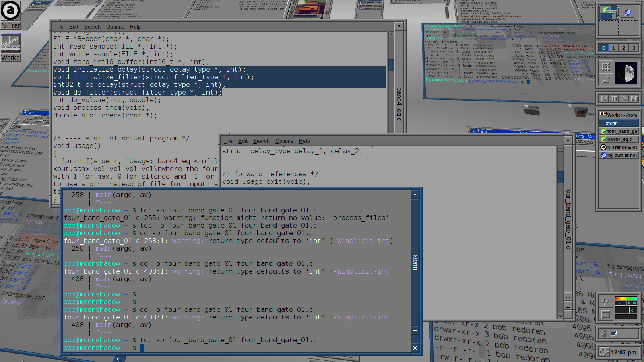Click 'double atof_check(char *);' line in band4_eq.c
The image size is (644, 362).
tap(105, 115)
